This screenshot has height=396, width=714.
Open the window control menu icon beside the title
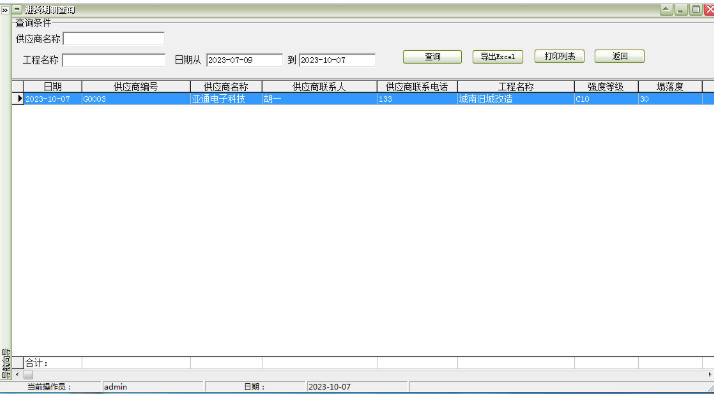coord(17,9)
